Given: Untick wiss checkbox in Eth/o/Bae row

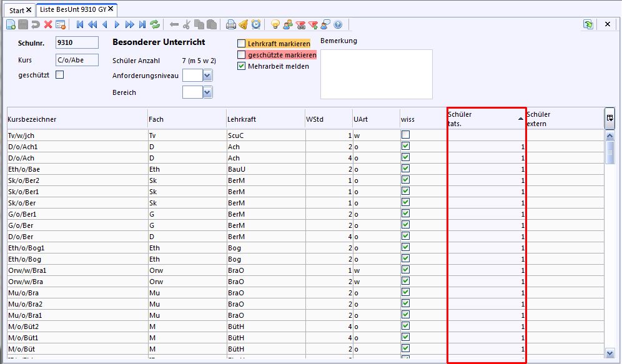Looking at the screenshot, I should 405,169.
